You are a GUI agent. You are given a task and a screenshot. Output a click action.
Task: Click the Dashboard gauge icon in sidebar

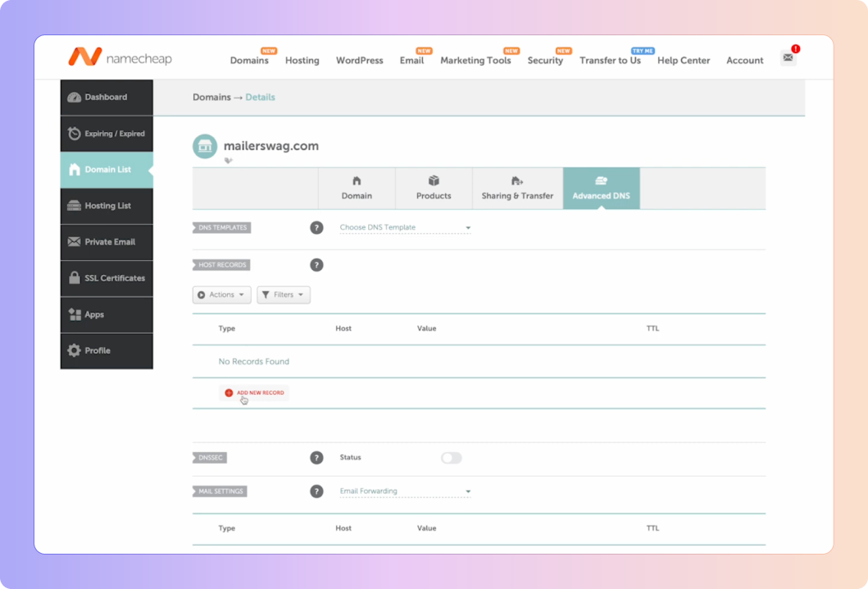coord(75,98)
